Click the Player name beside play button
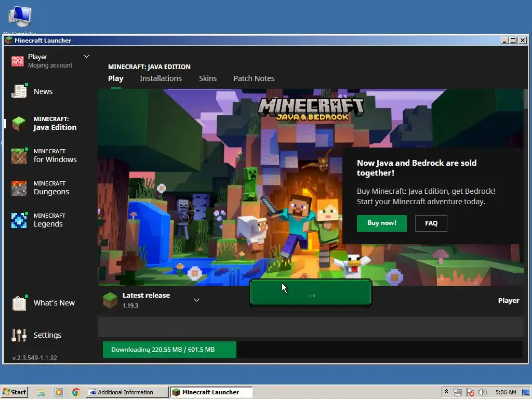 pos(509,300)
